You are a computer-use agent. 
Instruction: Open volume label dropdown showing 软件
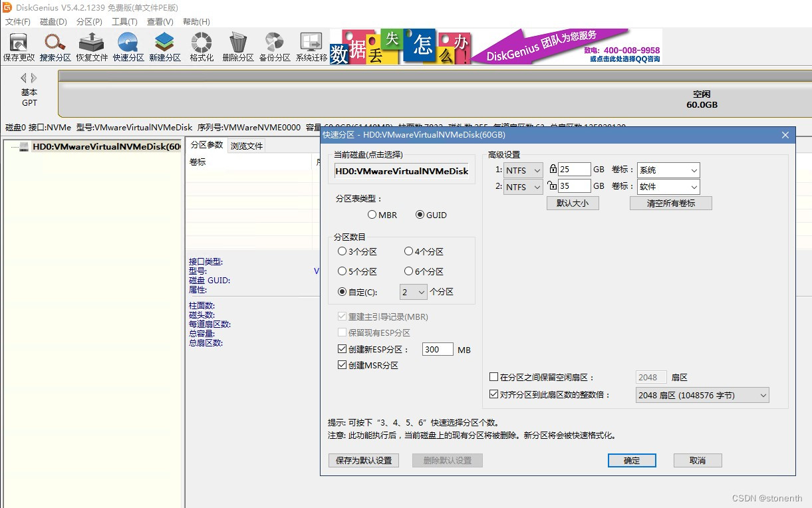(668, 187)
